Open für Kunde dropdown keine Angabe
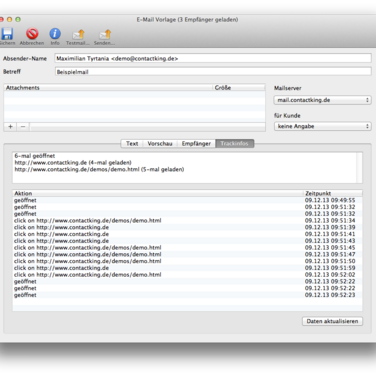376x376 pixels. pos(322,126)
